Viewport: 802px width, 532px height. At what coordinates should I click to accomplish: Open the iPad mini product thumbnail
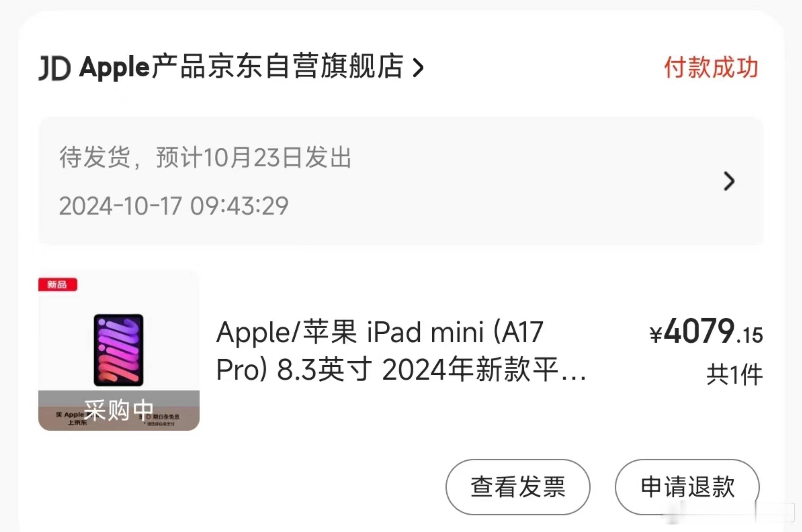click(119, 350)
